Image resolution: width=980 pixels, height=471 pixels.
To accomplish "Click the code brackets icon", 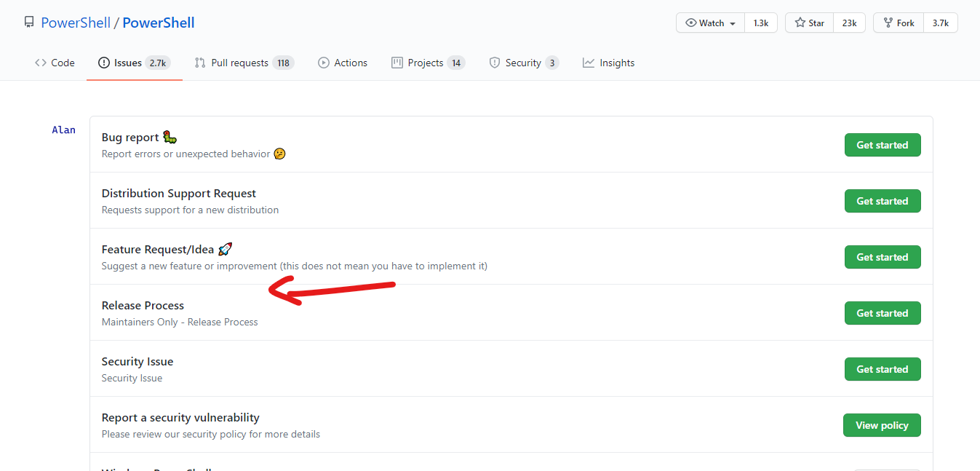I will click(41, 63).
